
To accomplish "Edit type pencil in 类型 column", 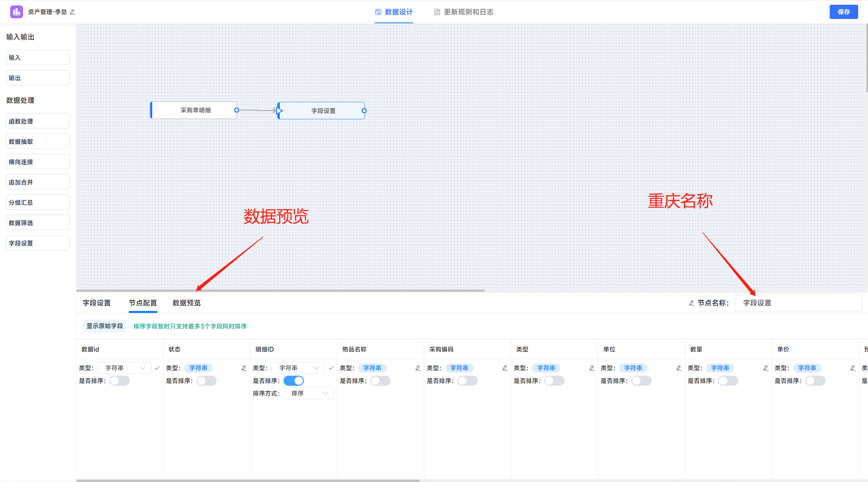I will point(592,368).
